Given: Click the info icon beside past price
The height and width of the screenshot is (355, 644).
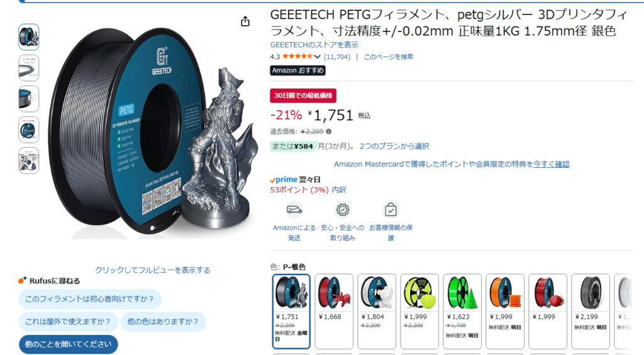Looking at the screenshot, I should pos(328,132).
